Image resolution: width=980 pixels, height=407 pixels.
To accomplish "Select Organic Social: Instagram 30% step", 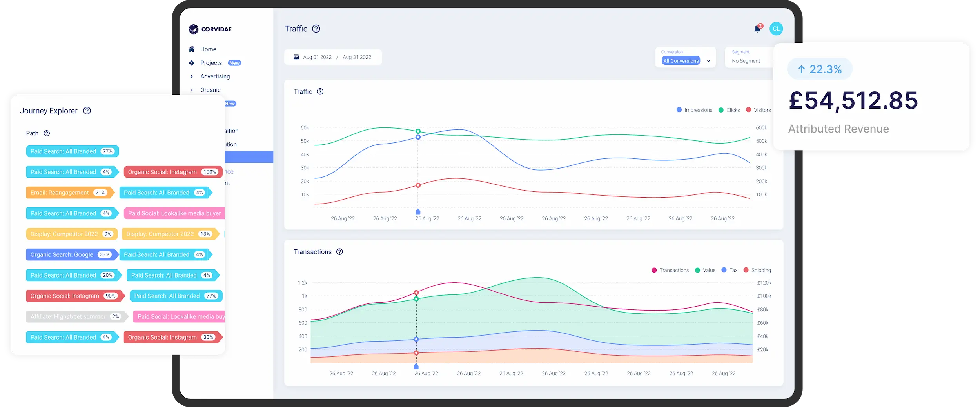I will pos(173,337).
